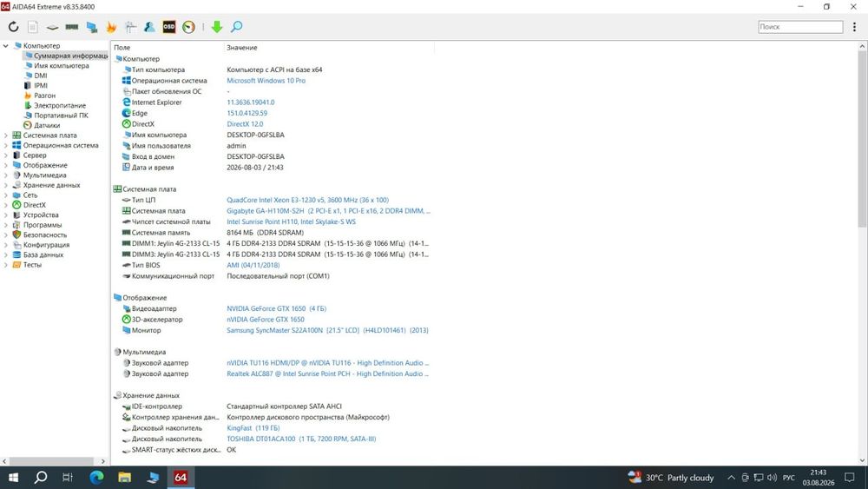
Task: Expand the Операционная система tree node
Action: pos(5,145)
